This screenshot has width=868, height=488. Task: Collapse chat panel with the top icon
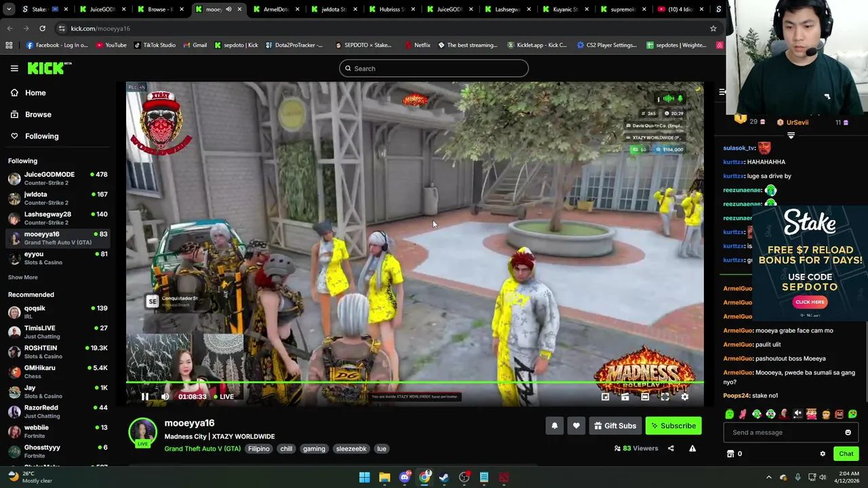click(x=722, y=92)
